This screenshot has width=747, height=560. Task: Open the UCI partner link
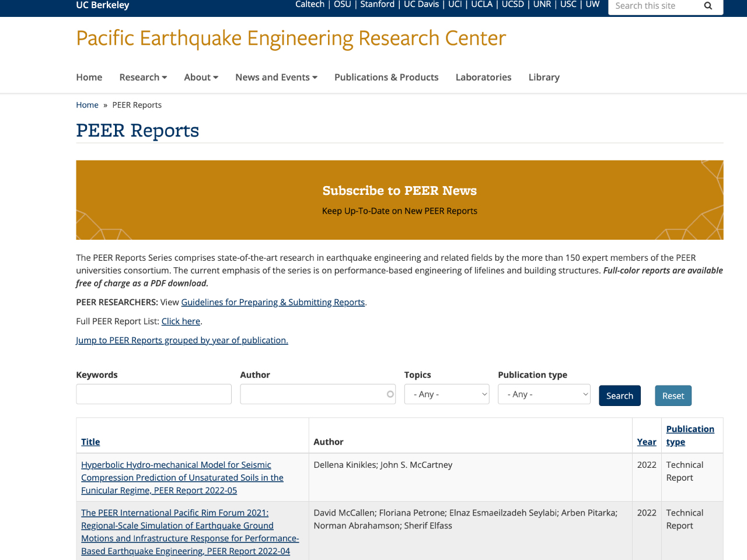[455, 5]
